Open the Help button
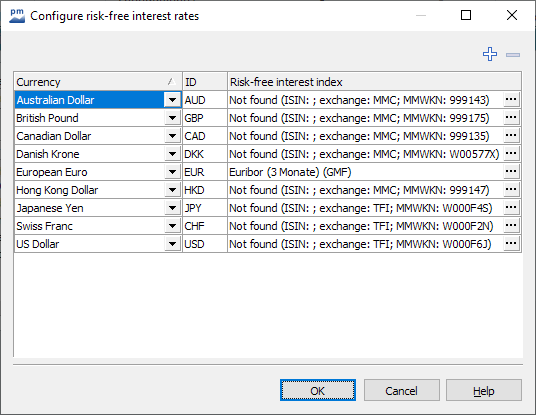 (484, 390)
